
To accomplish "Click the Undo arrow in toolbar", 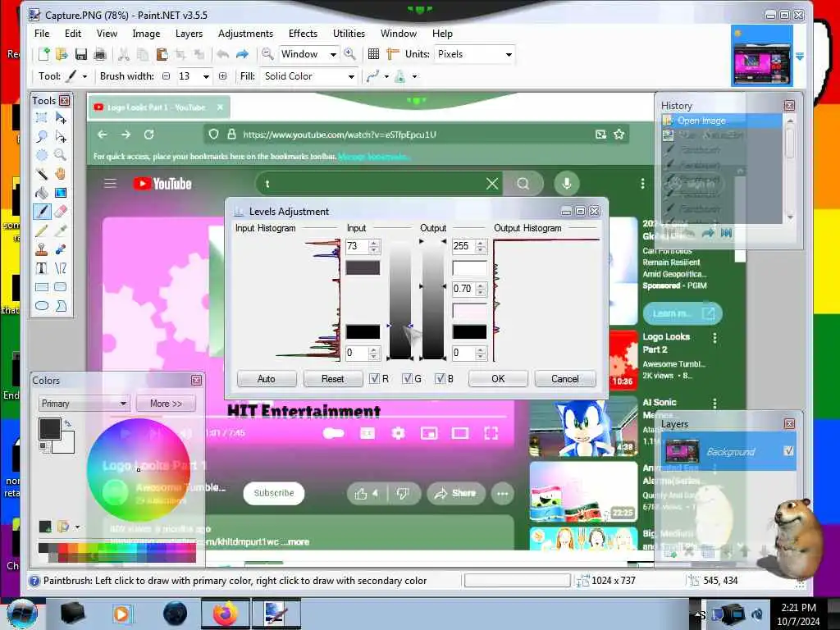I will (x=223, y=54).
